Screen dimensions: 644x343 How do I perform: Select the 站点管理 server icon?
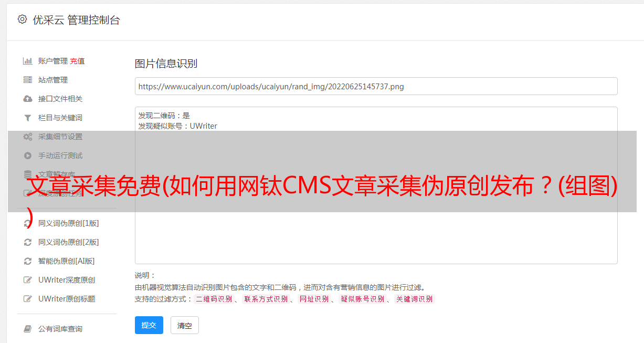28,80
